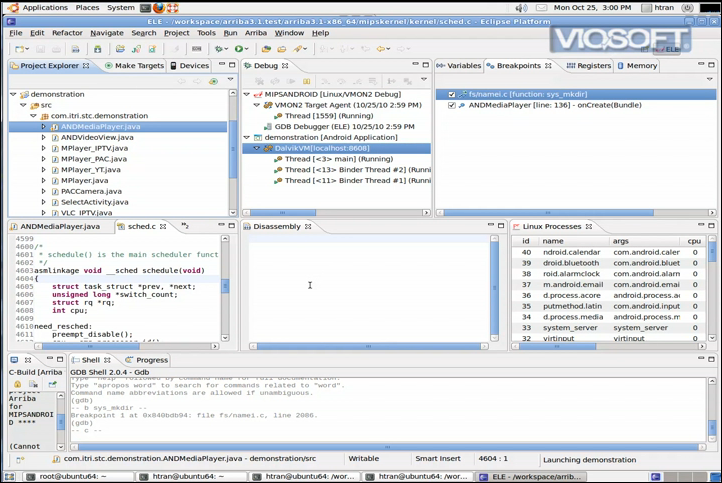Expand ANDVideoView.java in Project Explorer

44,137
